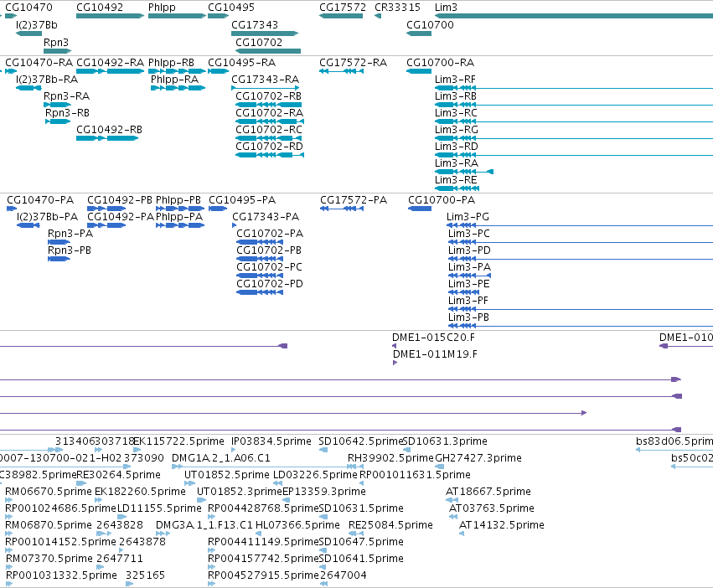Select the DME1-011M19.F clone label
713x588 pixels.
(x=435, y=354)
